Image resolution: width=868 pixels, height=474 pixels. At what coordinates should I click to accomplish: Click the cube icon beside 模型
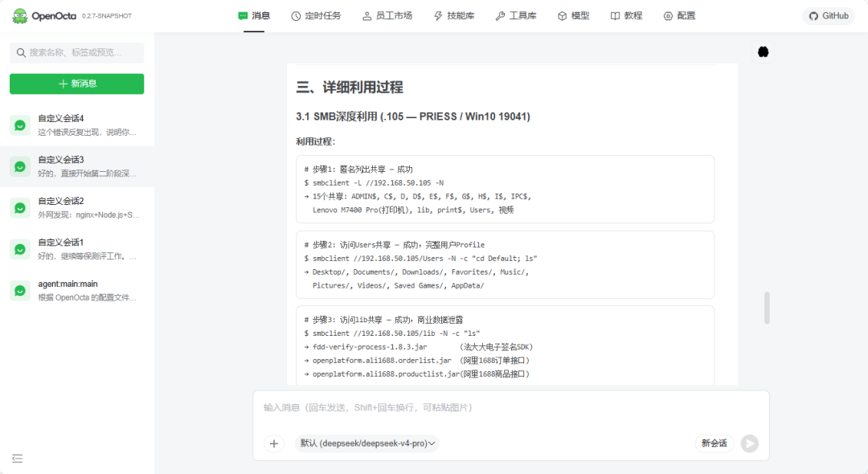point(563,16)
